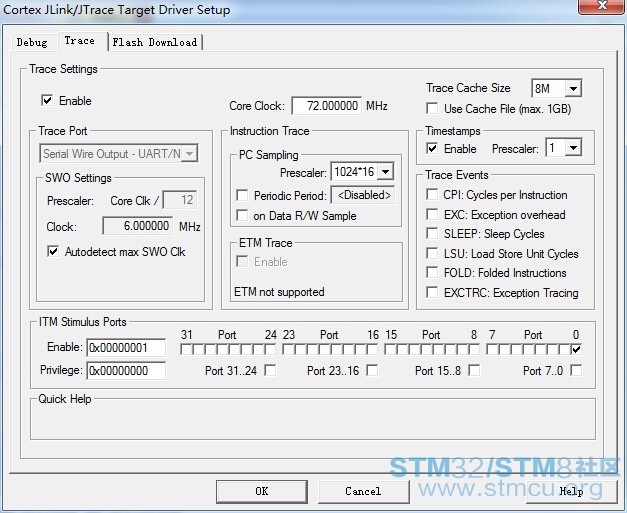
Task: Toggle the Timestamps Enable checkbox
Action: [x=432, y=148]
